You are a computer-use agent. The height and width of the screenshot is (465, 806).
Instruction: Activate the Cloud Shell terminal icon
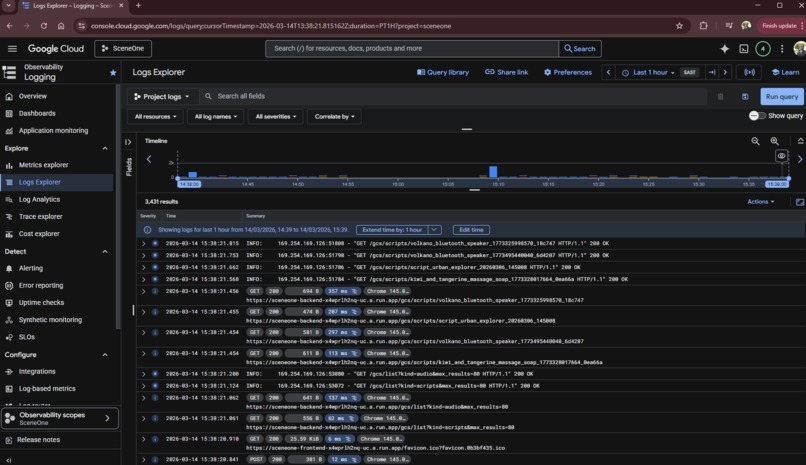click(744, 48)
